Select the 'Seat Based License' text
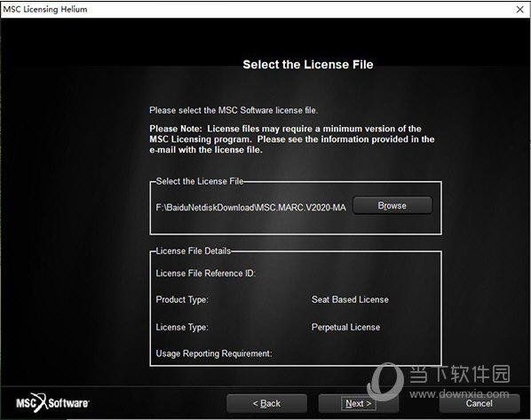Image resolution: width=531 pixels, height=420 pixels. pos(350,299)
